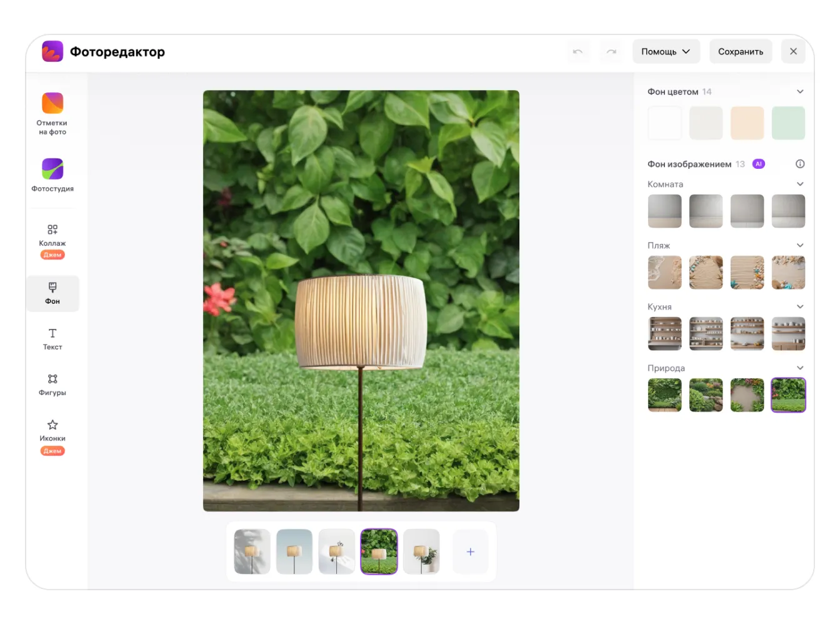Select the fourth Пляж background thumbnail

click(x=788, y=273)
